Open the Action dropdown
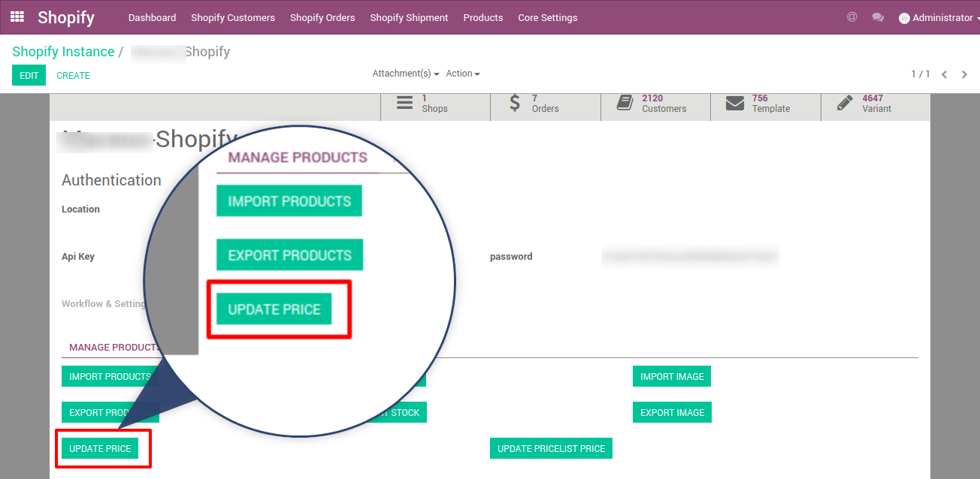The image size is (980, 479). (463, 74)
